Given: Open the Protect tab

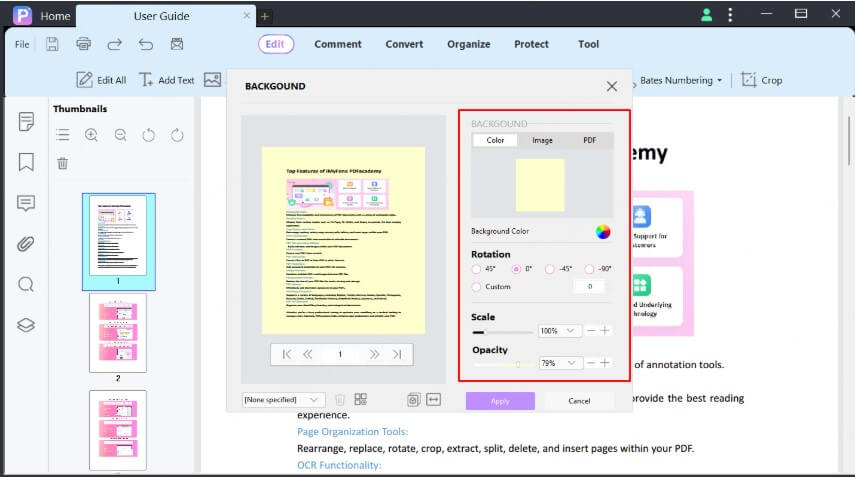Looking at the screenshot, I should tap(531, 44).
